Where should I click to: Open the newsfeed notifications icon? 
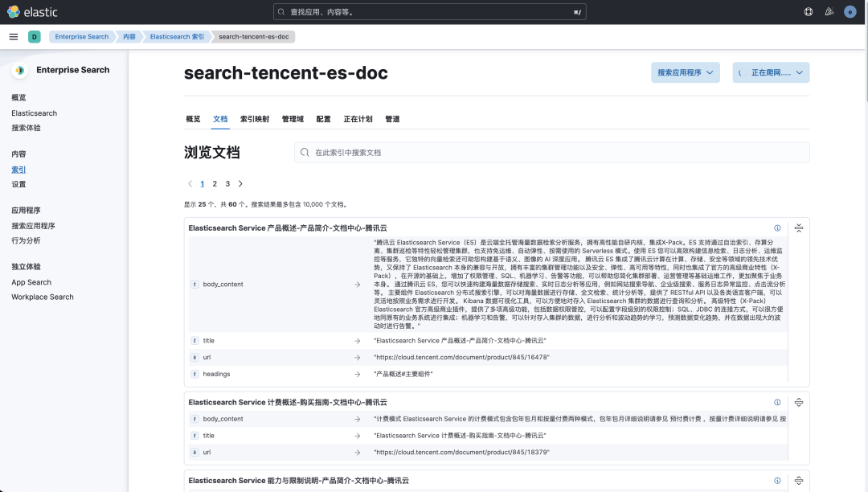[829, 11]
